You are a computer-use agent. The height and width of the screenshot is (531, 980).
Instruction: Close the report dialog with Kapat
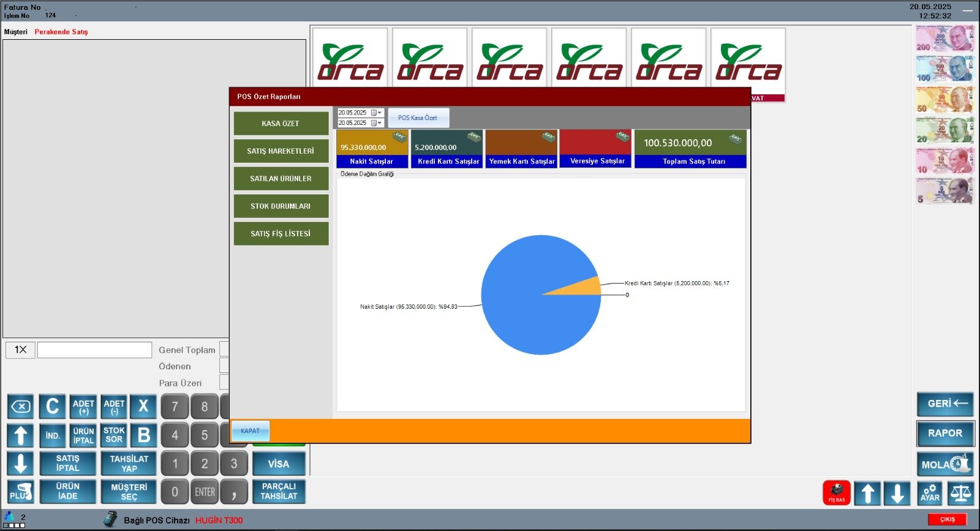[x=250, y=431]
